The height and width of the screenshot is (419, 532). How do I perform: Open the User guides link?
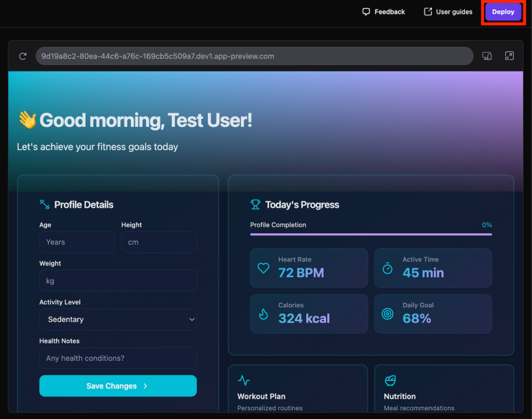tap(448, 12)
